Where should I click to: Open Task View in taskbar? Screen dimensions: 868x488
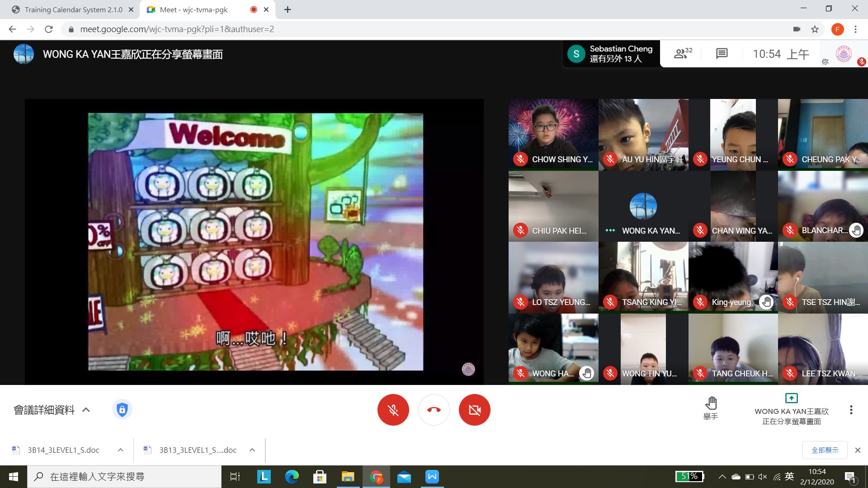[235, 477]
